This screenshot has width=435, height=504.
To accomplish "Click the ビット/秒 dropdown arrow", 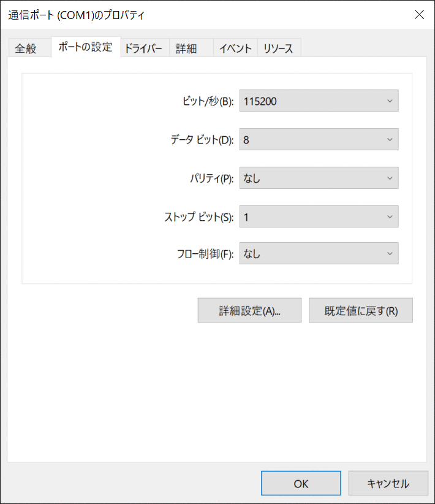I will point(390,101).
